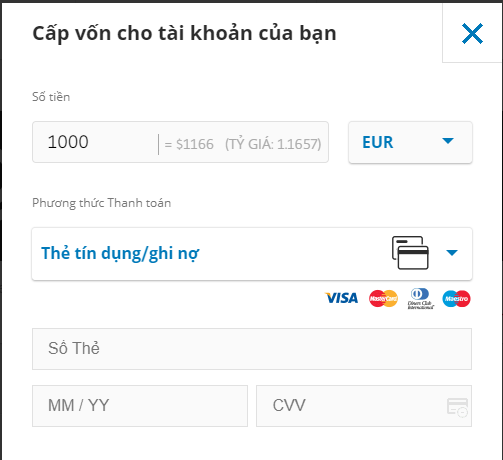
Task: Click the arrow beside EUR
Action: [448, 141]
